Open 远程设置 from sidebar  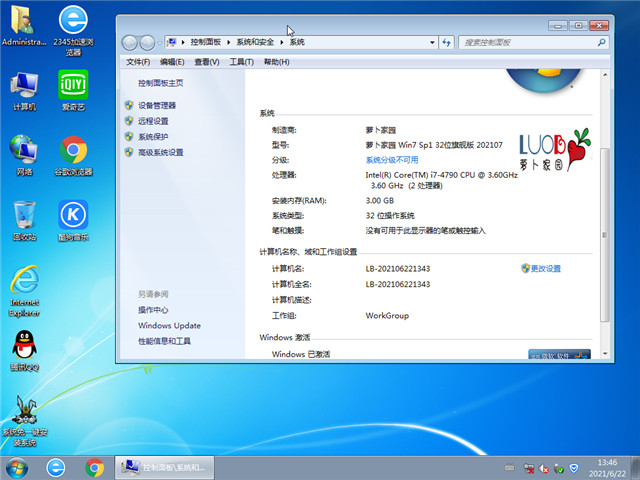[x=153, y=121]
